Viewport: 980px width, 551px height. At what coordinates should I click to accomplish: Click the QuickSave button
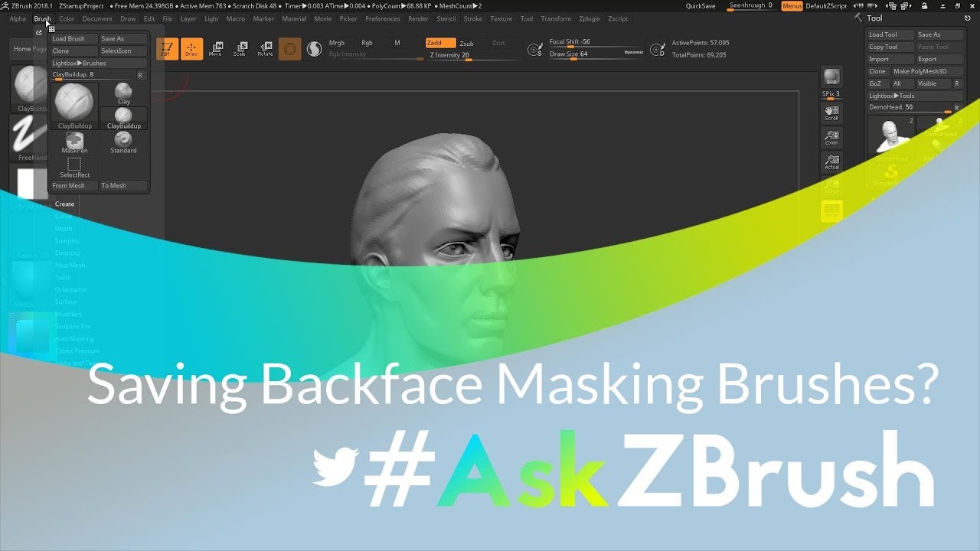pos(701,6)
